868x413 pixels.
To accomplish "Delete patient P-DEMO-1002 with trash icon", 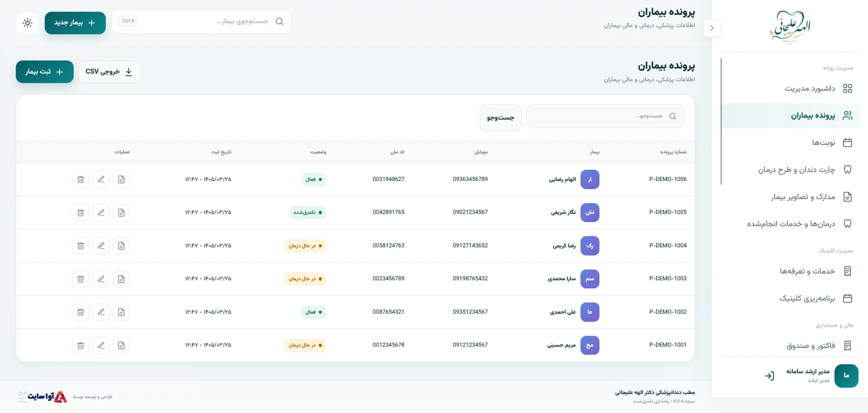I will tap(80, 312).
